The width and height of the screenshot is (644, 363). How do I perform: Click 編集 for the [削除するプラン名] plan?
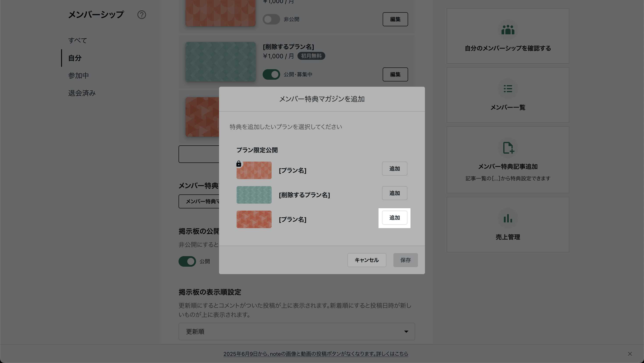[395, 74]
